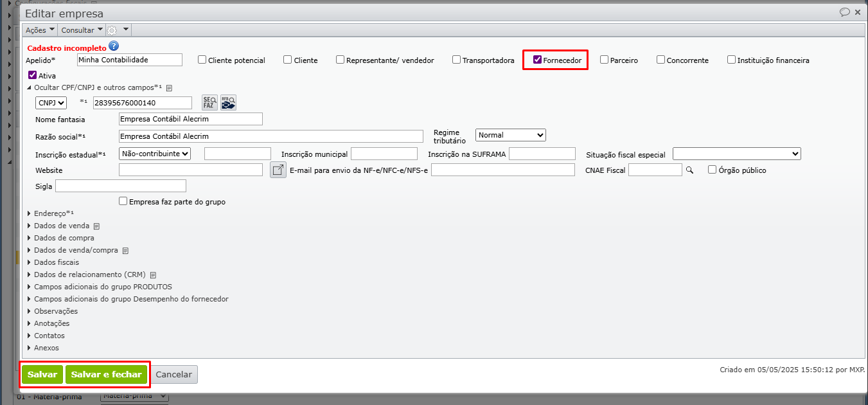Click the CNAE Fiscal input field
This screenshot has width=868, height=405.
pos(655,170)
